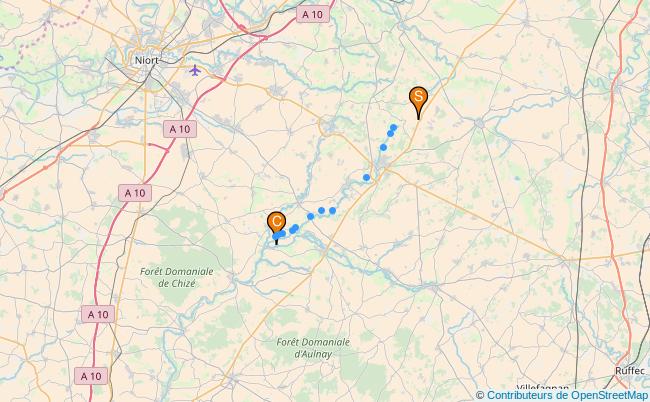The image size is (650, 402).
Task: Click the lone blue dot near the road junction
Action: tap(366, 177)
